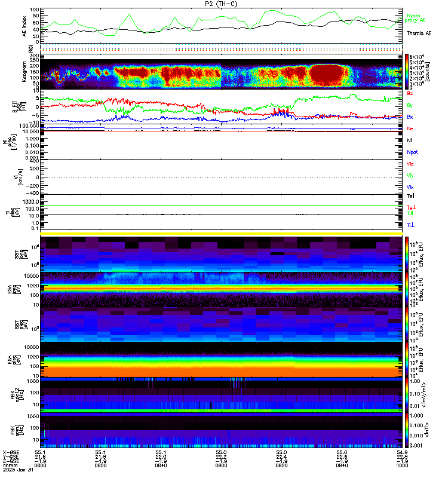Screen dimensions: 448x478
Task: Click the green By legend label
Action: 410,106
